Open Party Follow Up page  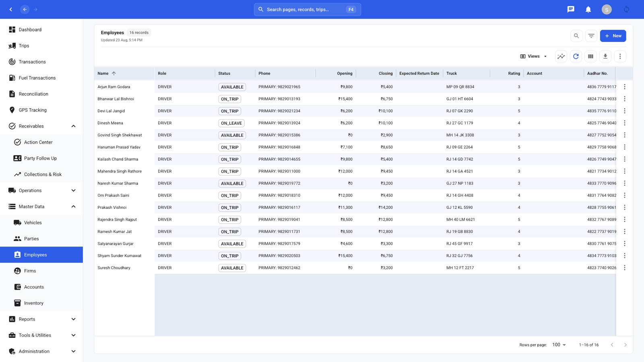(41, 158)
